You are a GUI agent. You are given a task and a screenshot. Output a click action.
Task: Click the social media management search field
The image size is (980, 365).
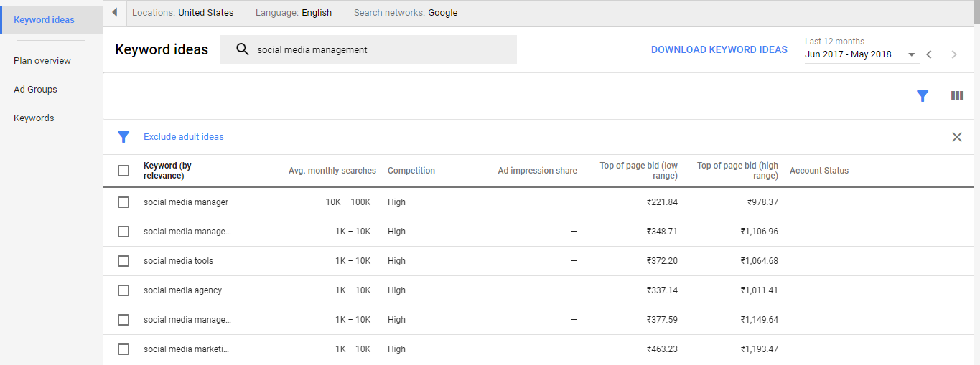[x=368, y=49]
